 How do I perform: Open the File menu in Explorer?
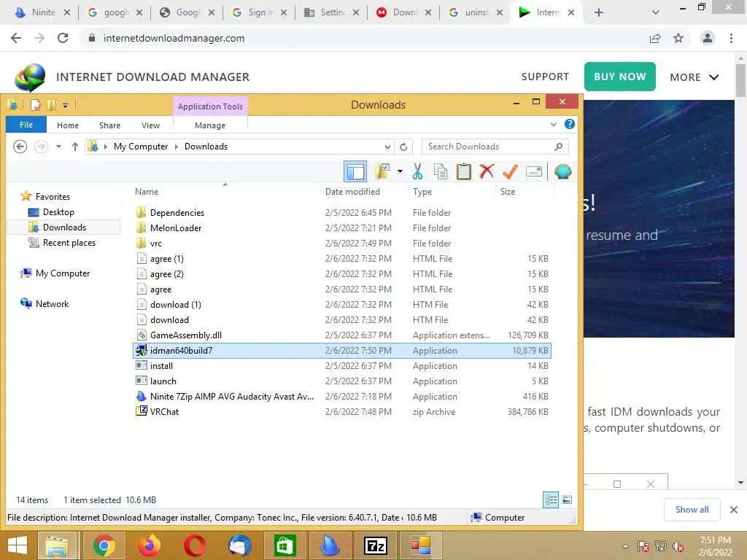(26, 125)
